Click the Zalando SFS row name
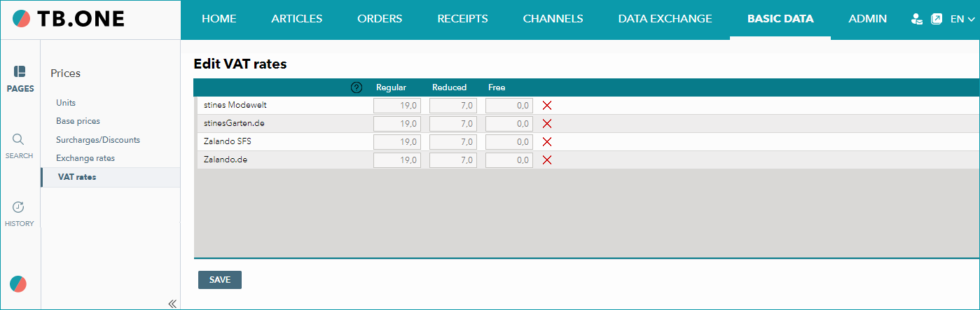Viewport: 980px width, 310px height. [x=227, y=141]
